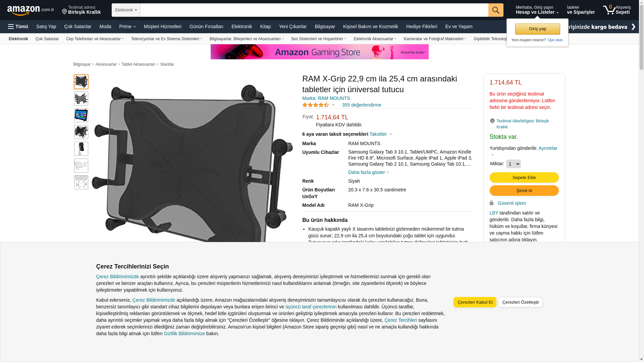Viewport: 644px width, 362px height.
Task: Open the Miktar quantity dropdown
Action: coord(513,164)
